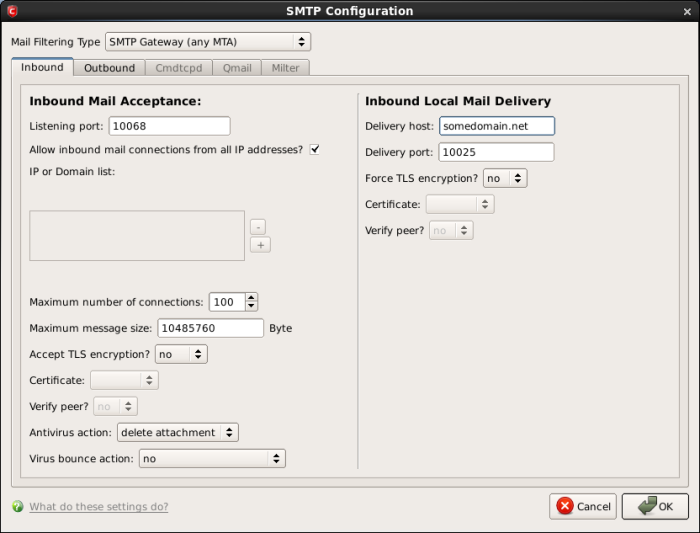Image resolution: width=700 pixels, height=533 pixels.
Task: Toggle allow inbound connections from all IPs checkbox
Action: click(314, 150)
